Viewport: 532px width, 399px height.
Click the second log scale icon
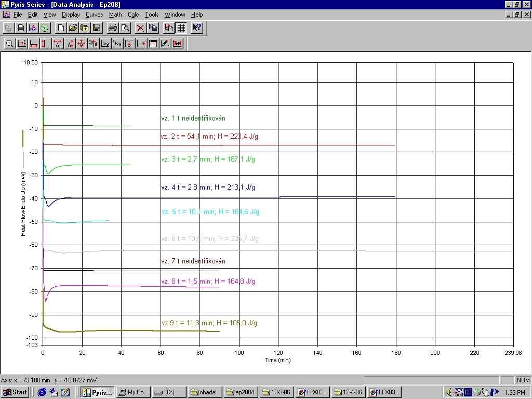(x=117, y=44)
